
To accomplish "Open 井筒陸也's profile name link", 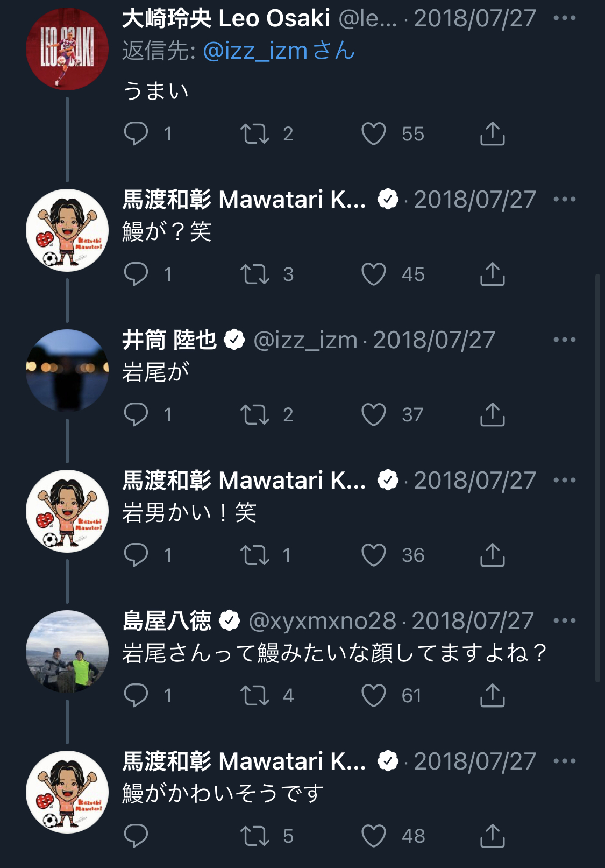I will point(169,340).
